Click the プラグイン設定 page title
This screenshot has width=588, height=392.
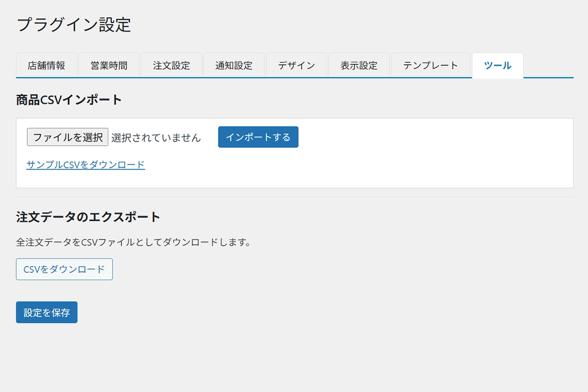pyautogui.click(x=74, y=25)
